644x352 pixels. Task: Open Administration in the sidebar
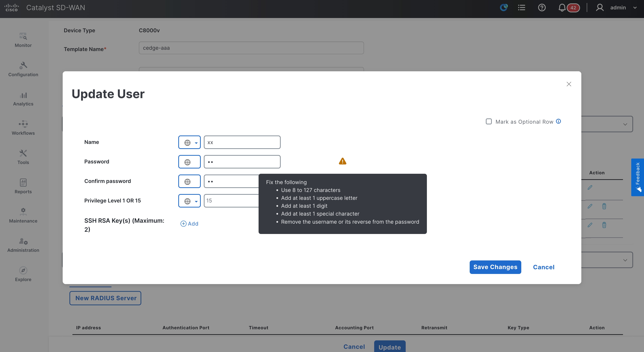pyautogui.click(x=23, y=245)
